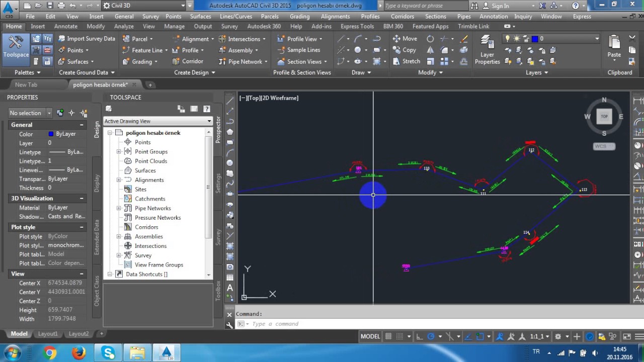Click the Select Objects icon in Properties panel

[71, 113]
